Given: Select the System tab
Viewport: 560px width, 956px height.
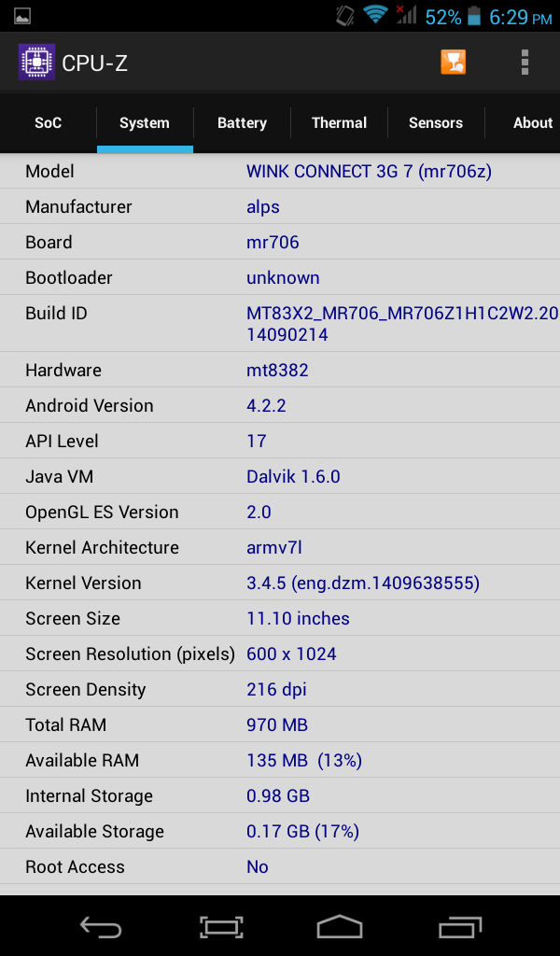Looking at the screenshot, I should click(x=145, y=122).
